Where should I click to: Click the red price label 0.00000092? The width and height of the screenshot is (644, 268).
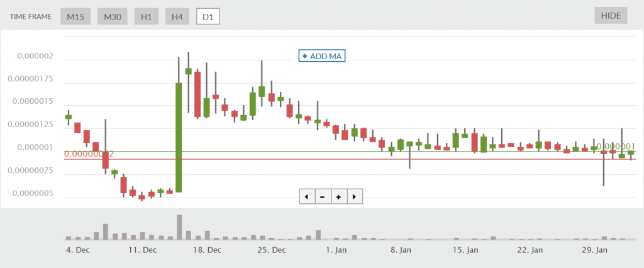[89, 154]
